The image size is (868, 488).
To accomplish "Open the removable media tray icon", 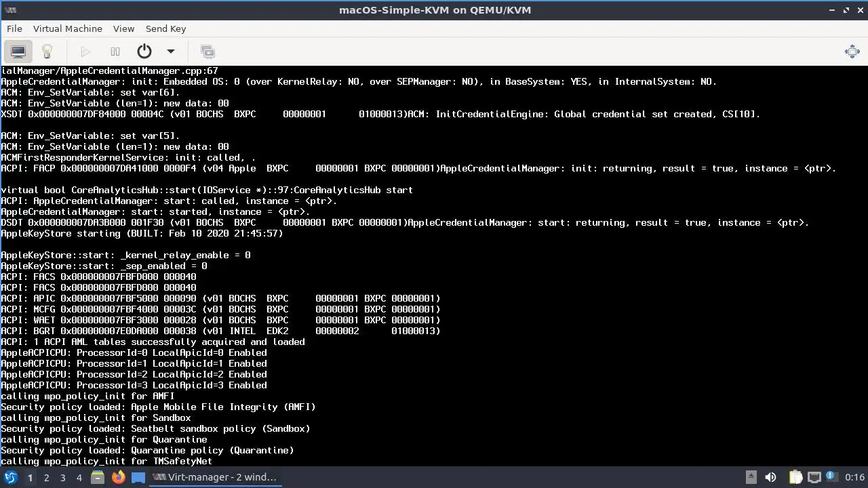I will pyautogui.click(x=751, y=477).
